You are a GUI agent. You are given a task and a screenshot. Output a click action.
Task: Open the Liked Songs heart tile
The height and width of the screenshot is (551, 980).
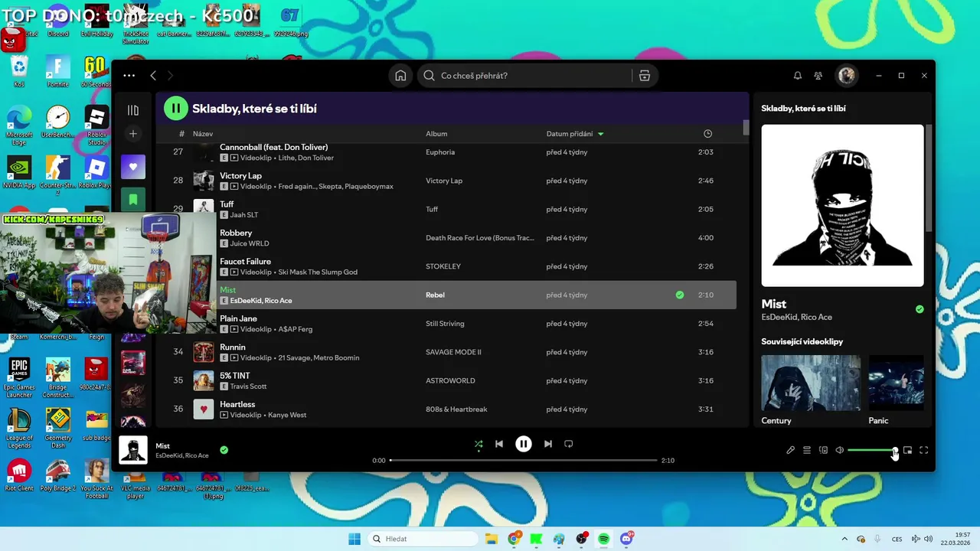click(x=133, y=167)
